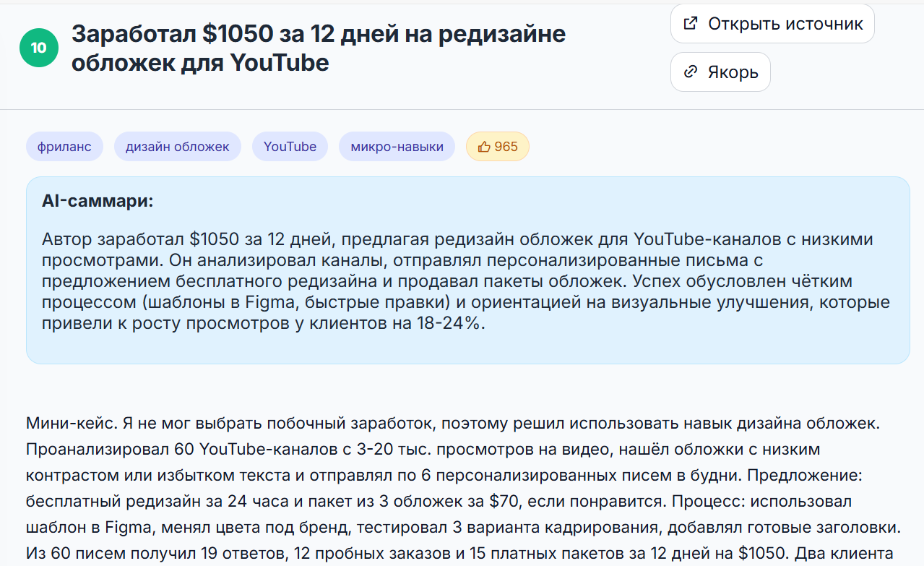The image size is (924, 566).
Task: Click the external-link icon in Открыть источник
Action: tap(691, 23)
